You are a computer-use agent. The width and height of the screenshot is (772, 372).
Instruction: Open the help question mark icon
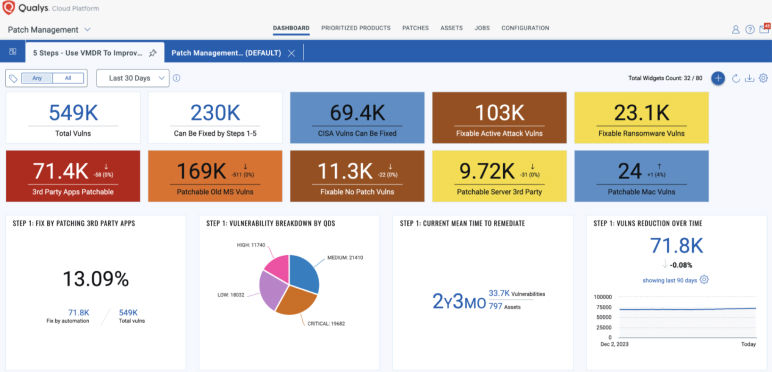coord(750,30)
